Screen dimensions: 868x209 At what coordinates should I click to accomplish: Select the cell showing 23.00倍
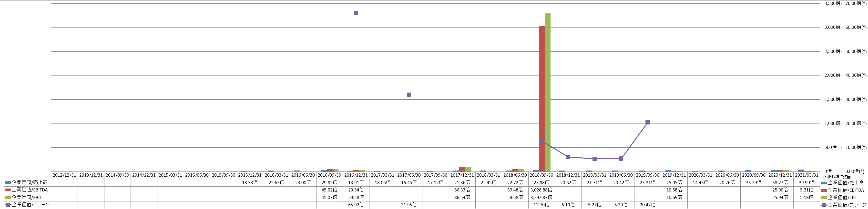303,182
